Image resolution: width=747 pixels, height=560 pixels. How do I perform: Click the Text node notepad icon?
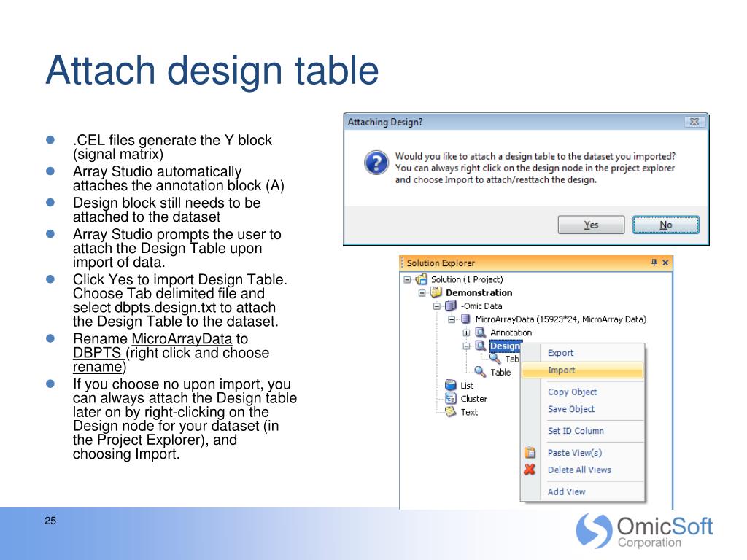coord(451,412)
